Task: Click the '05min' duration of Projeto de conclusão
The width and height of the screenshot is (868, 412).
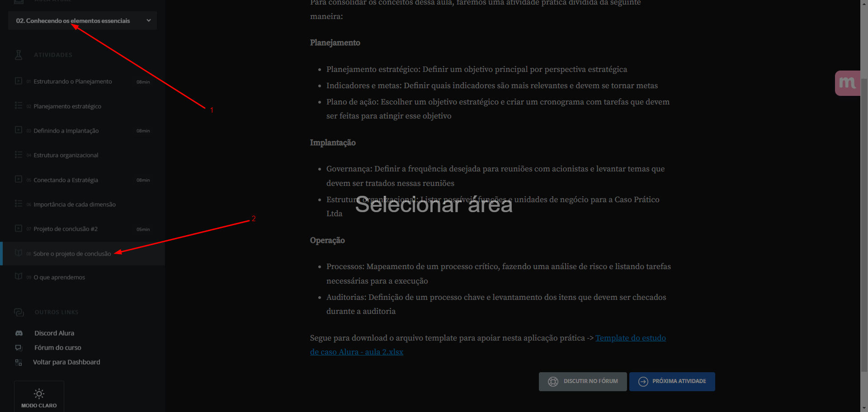Action: [143, 229]
